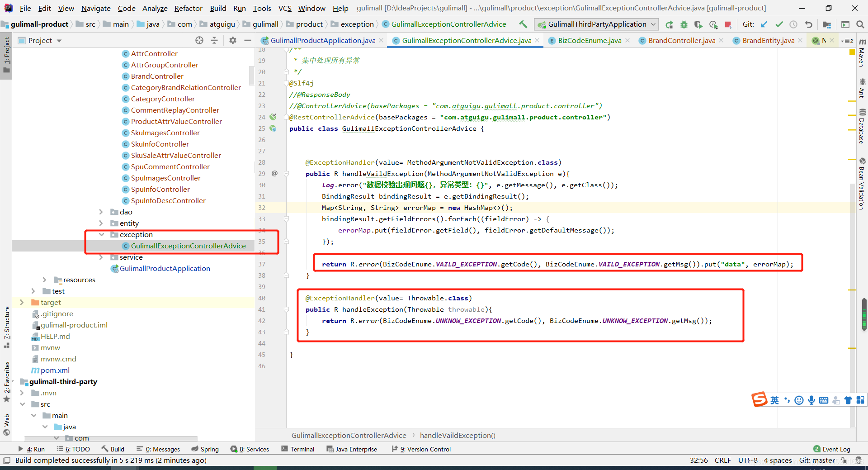Open the 8: Services tool window

point(250,449)
